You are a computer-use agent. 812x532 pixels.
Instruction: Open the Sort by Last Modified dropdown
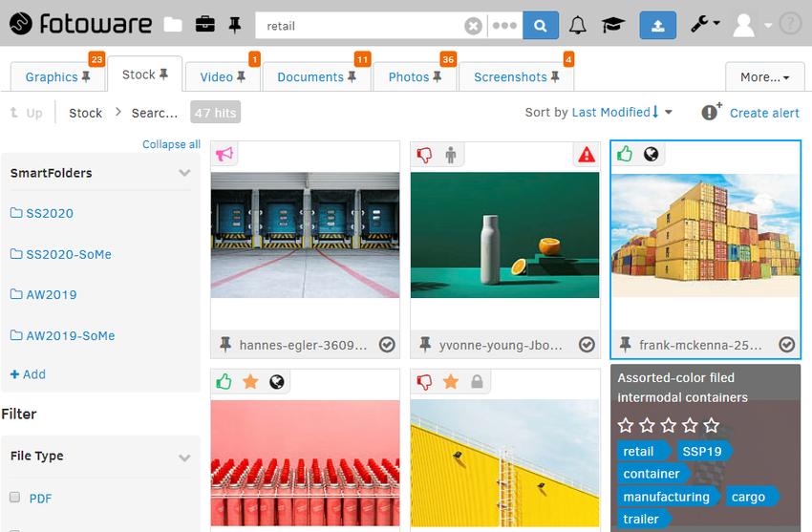coord(599,113)
